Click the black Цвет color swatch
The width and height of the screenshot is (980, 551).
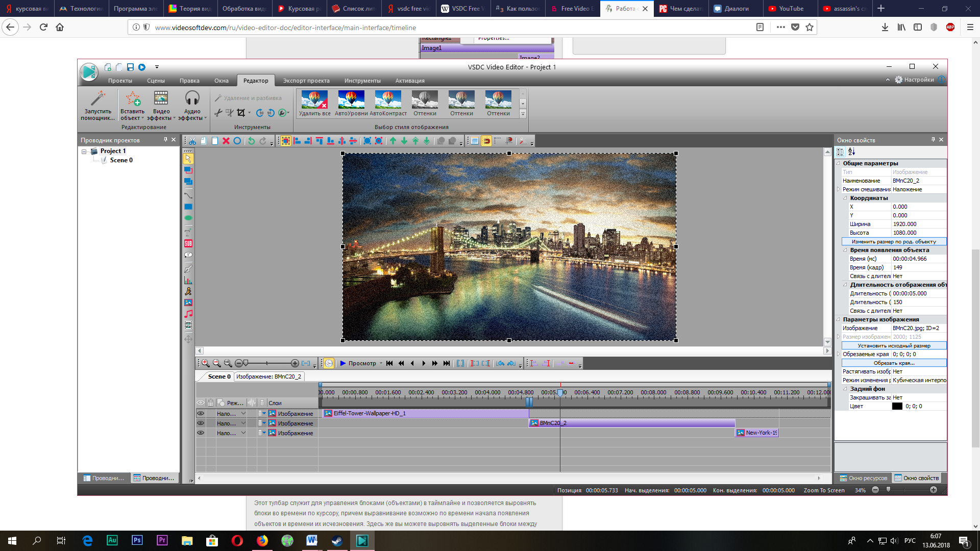[897, 407]
